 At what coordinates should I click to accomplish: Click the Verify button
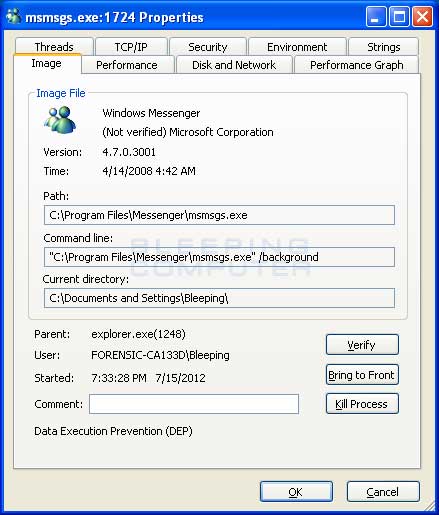[362, 345]
